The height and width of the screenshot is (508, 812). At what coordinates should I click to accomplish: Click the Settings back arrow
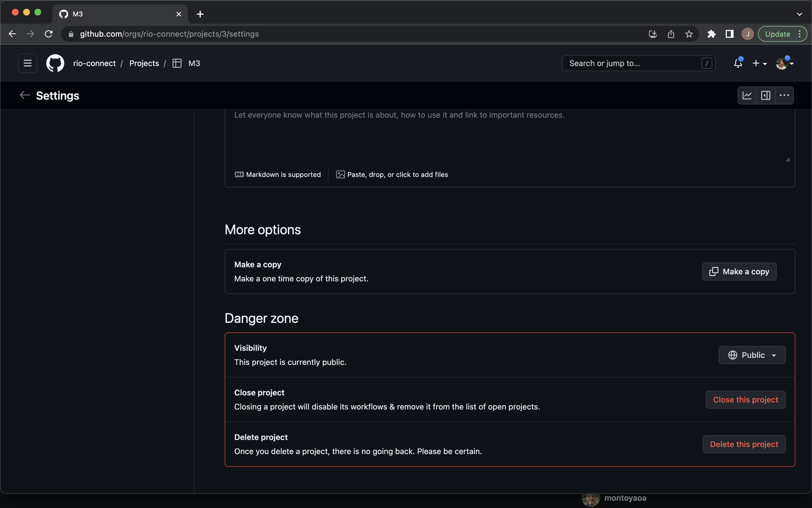[x=25, y=95]
